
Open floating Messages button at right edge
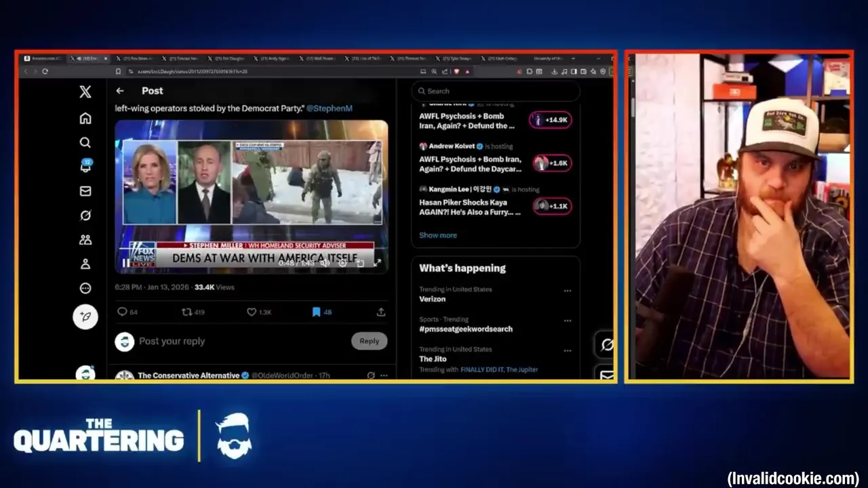606,373
